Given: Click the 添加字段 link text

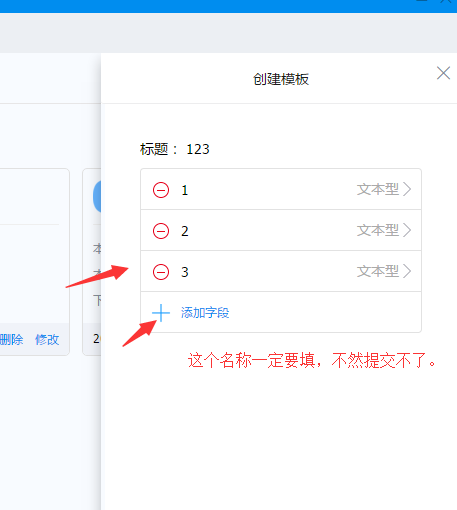Looking at the screenshot, I should 205,313.
